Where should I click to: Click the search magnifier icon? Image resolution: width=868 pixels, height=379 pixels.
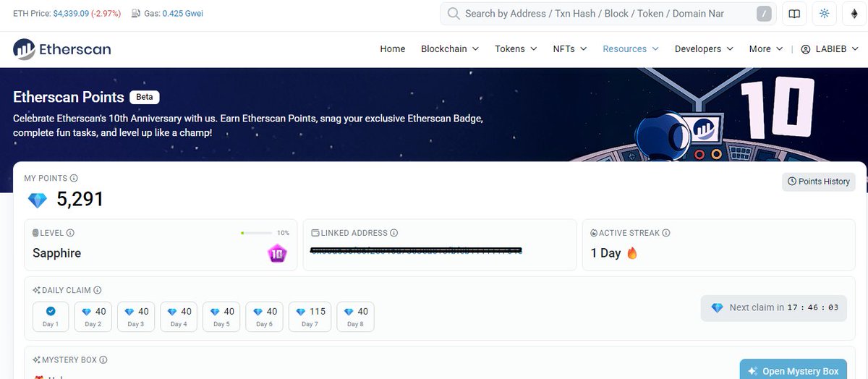click(454, 14)
